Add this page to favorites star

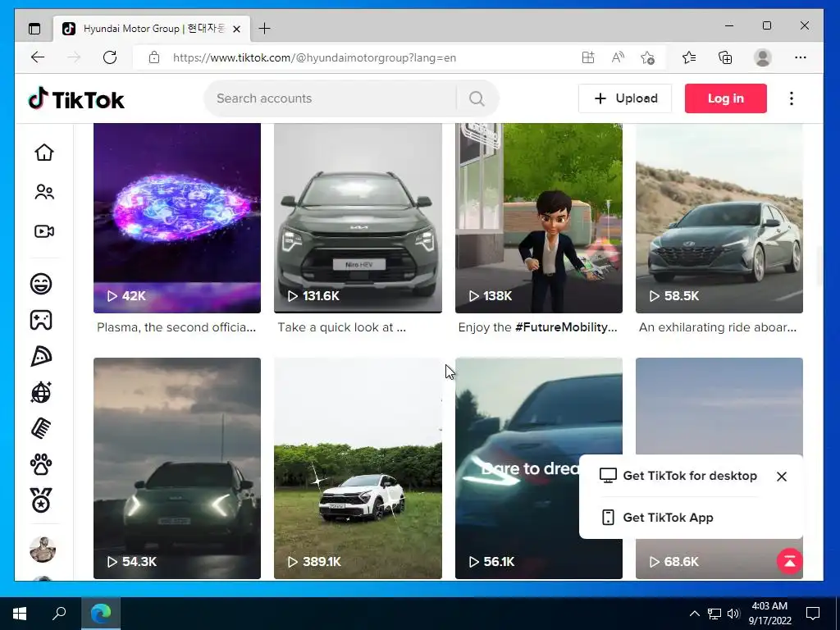point(647,57)
